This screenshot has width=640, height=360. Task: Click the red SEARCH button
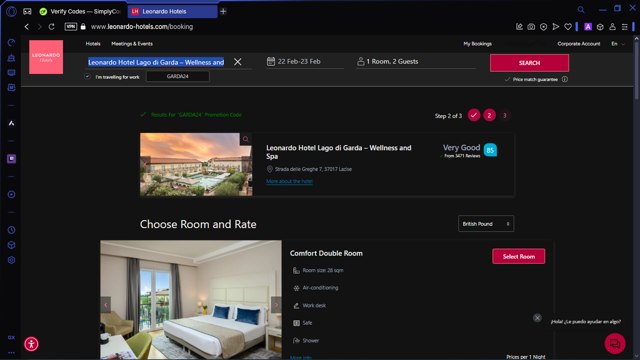[529, 63]
